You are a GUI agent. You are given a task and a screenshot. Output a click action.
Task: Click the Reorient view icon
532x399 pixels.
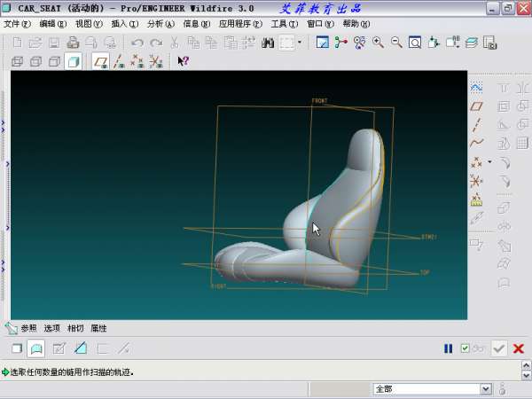click(x=434, y=43)
